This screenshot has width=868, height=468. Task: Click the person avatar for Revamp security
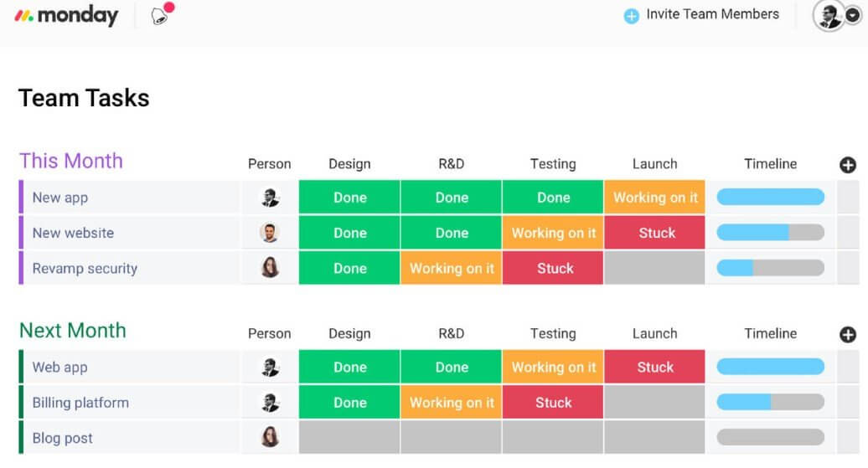click(270, 268)
